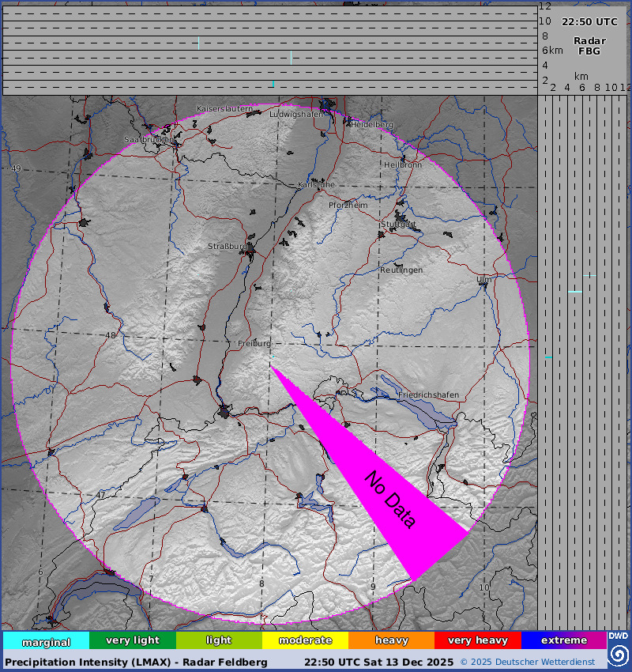
Task: Click the 22:50 UTC time in top-right
Action: pyautogui.click(x=589, y=22)
